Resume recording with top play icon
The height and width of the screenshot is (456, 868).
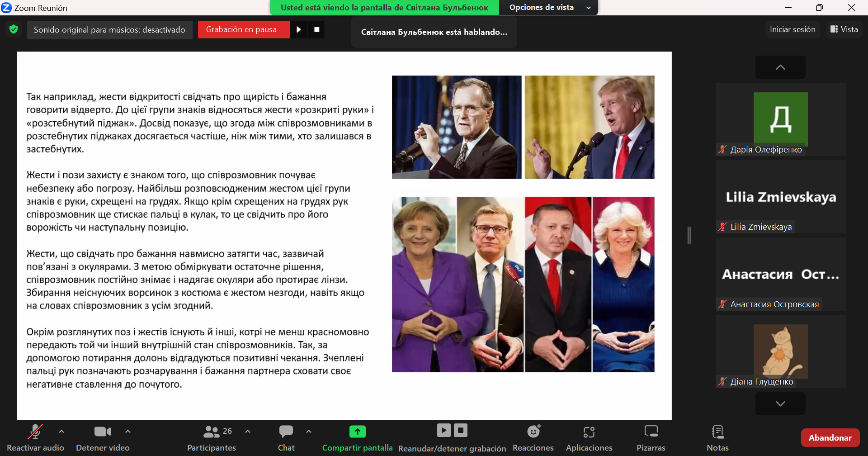point(298,29)
